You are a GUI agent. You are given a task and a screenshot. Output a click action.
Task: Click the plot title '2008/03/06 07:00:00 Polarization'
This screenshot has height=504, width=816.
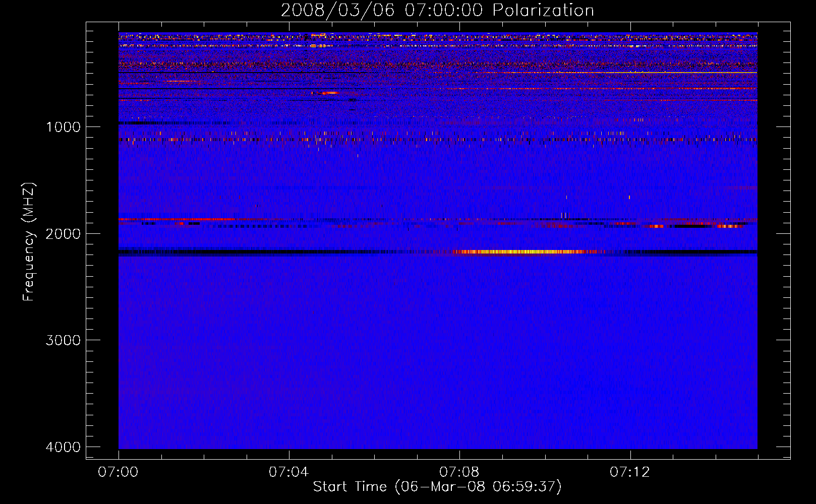tap(437, 10)
